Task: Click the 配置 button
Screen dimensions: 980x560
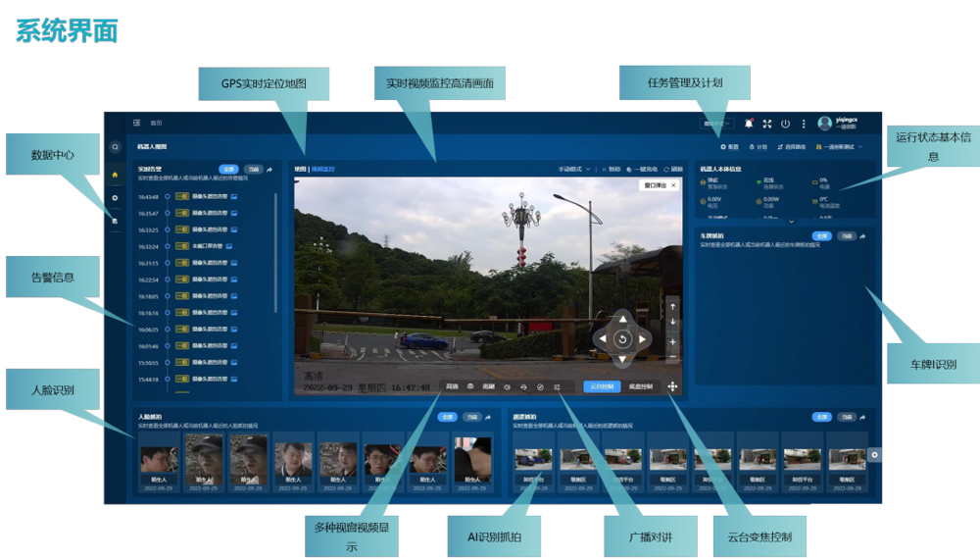Action: 729,146
